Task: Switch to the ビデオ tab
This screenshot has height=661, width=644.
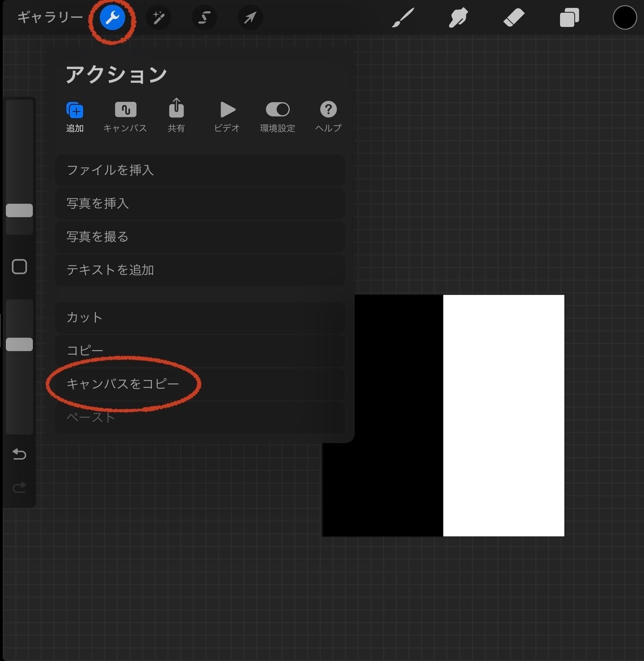Action: tap(227, 117)
